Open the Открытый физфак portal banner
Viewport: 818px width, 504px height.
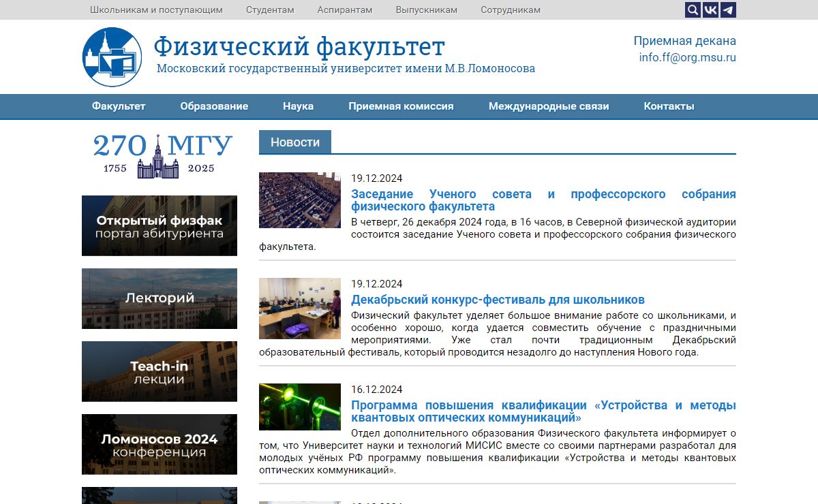click(160, 225)
